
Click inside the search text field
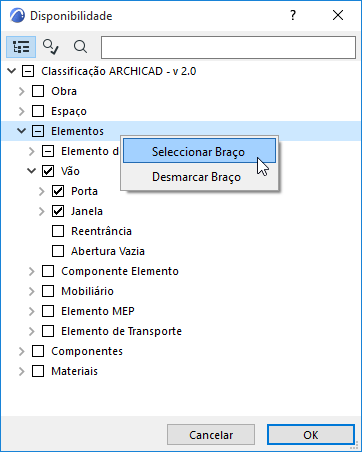pos(228,47)
